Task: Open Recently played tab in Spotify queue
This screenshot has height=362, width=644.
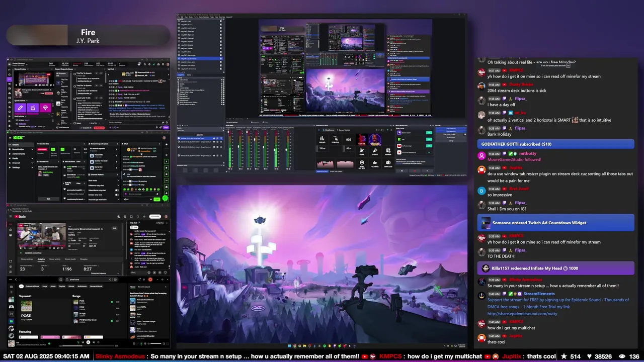Action: pos(144,287)
